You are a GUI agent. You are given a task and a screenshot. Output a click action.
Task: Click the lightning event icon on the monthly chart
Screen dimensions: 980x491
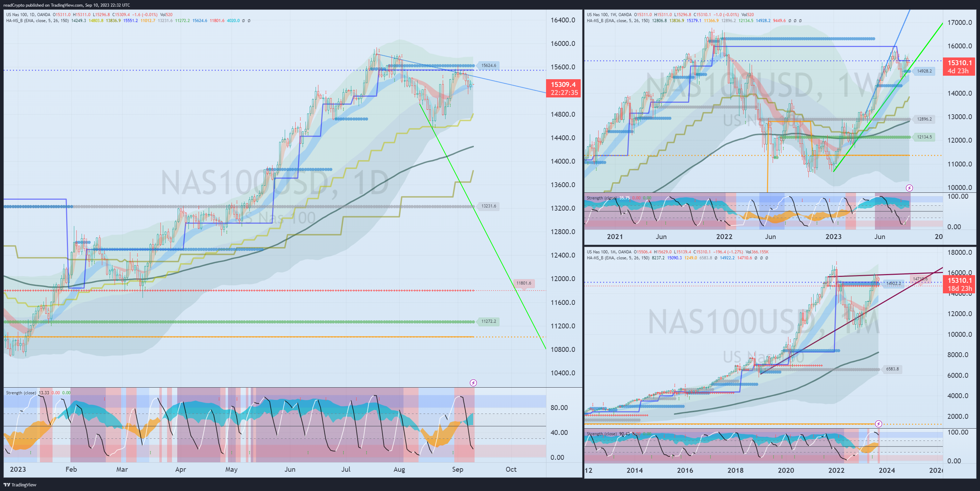click(x=878, y=424)
